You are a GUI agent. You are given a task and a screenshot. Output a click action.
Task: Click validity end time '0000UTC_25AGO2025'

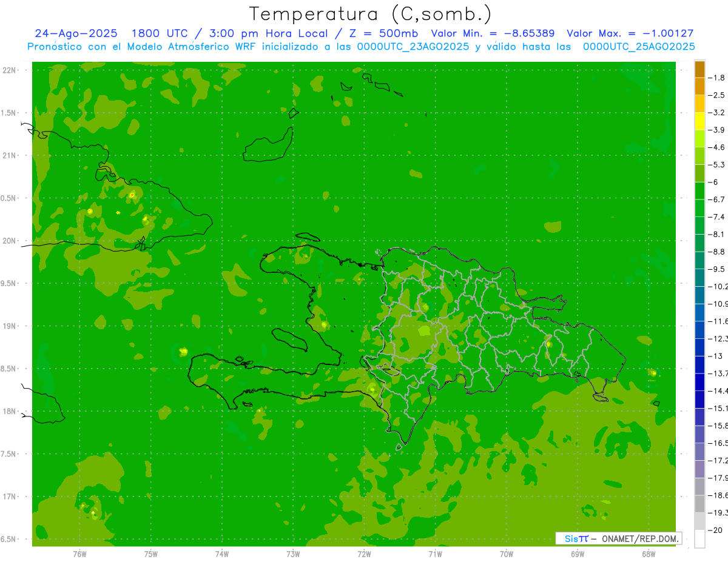point(639,47)
